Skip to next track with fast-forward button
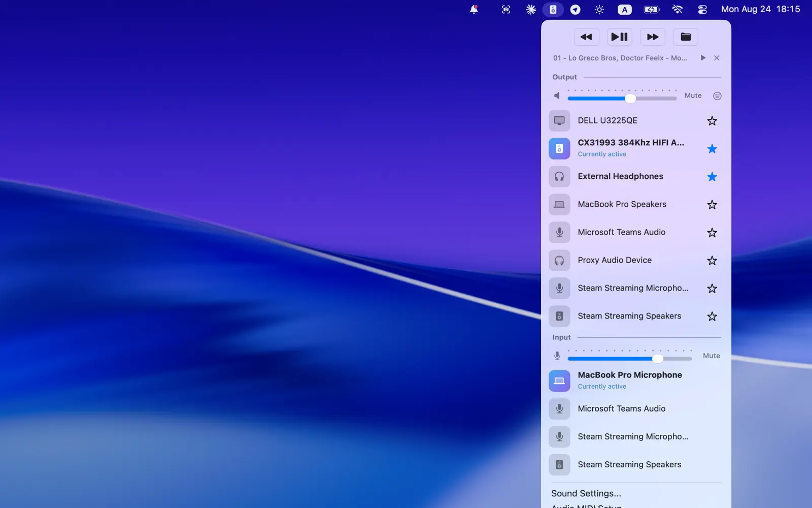The width and height of the screenshot is (812, 508). point(653,37)
